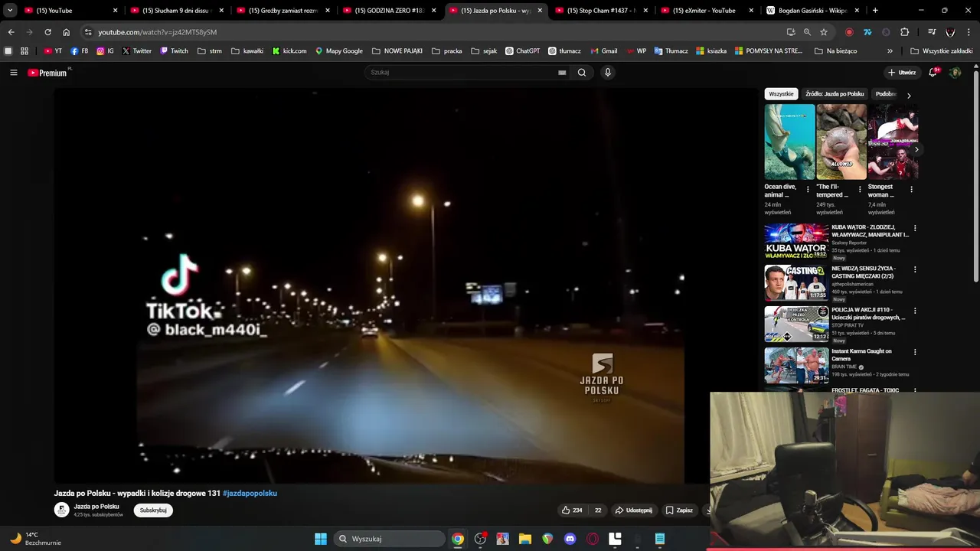This screenshot has width=980, height=551.
Task: Click the Utwórz create button
Action: (902, 73)
